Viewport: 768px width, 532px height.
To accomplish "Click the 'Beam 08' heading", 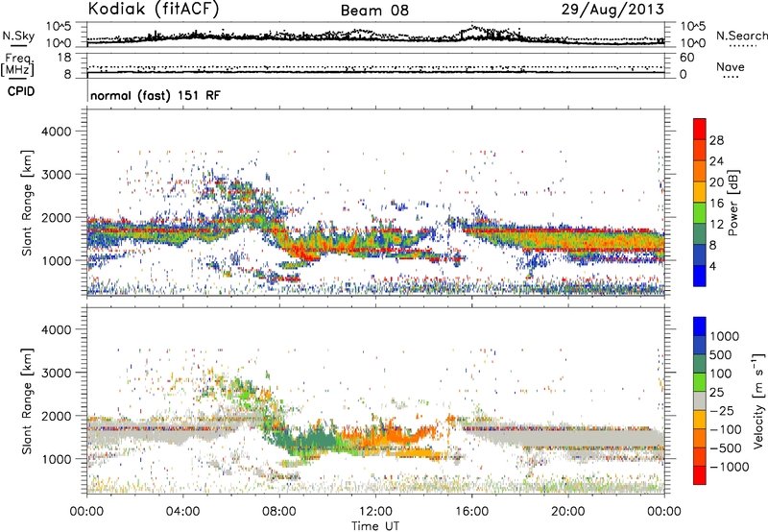I will point(374,11).
